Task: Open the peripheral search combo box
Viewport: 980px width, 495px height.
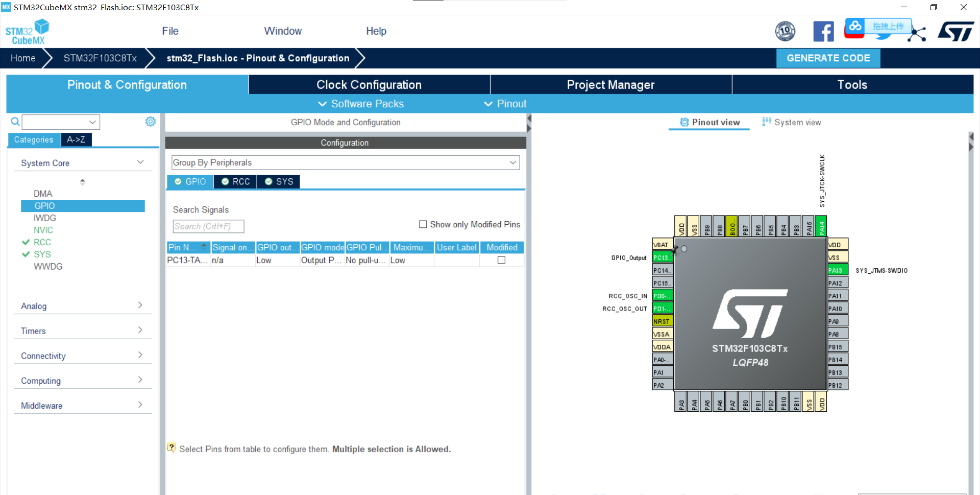Action: click(61, 122)
